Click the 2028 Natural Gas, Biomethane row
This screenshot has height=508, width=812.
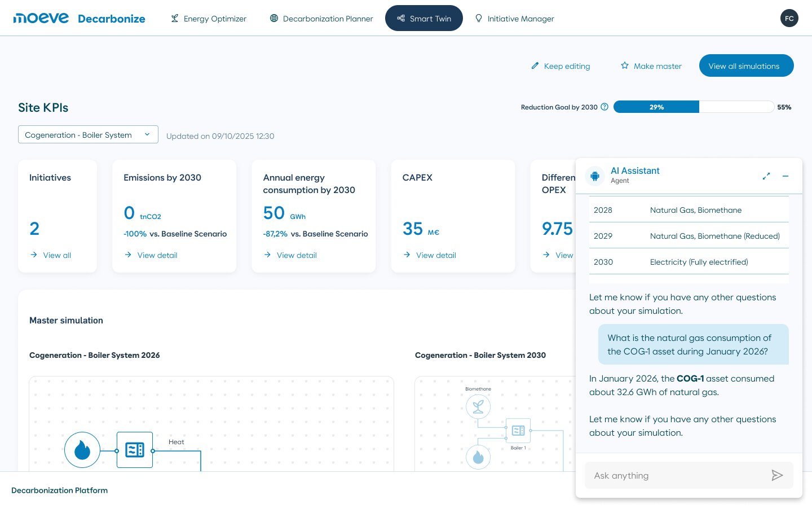click(689, 210)
